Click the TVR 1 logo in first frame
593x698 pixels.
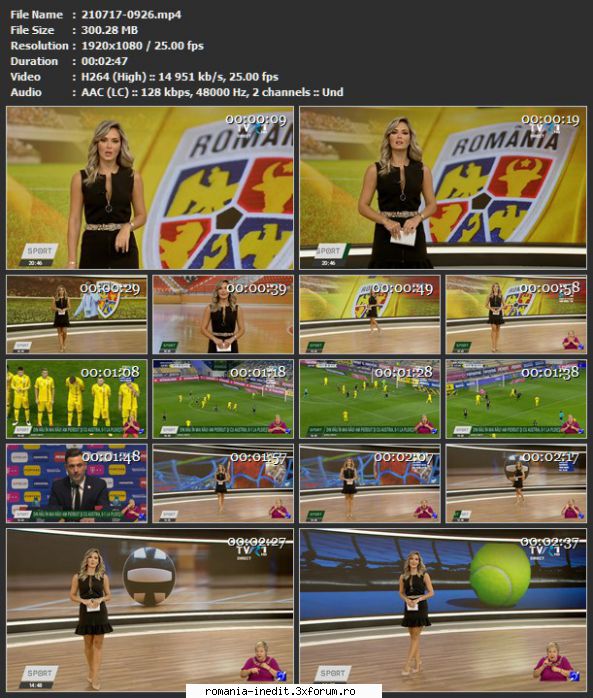point(252,130)
